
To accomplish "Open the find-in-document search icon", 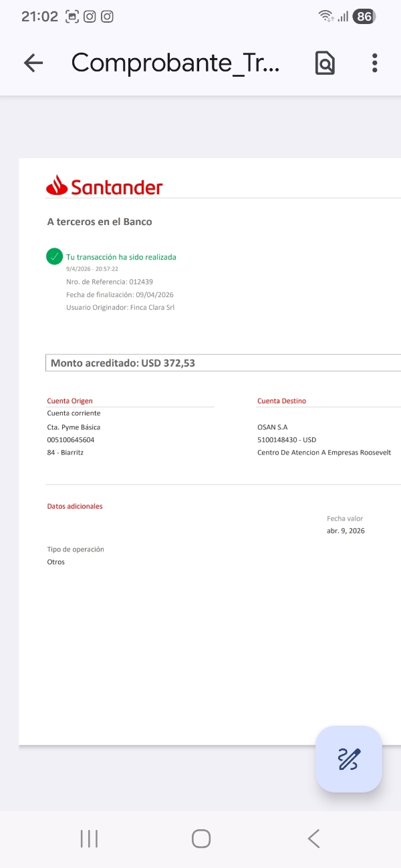I will [x=325, y=63].
